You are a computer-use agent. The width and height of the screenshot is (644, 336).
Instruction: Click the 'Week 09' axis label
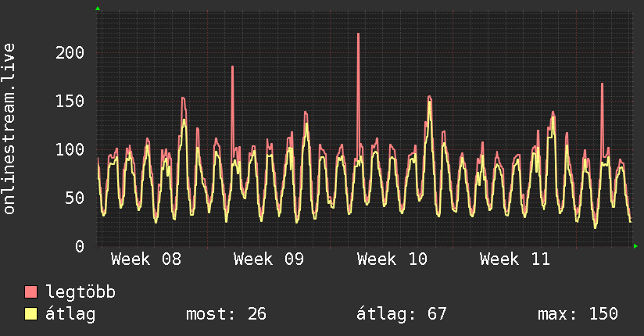pyautogui.click(x=269, y=259)
